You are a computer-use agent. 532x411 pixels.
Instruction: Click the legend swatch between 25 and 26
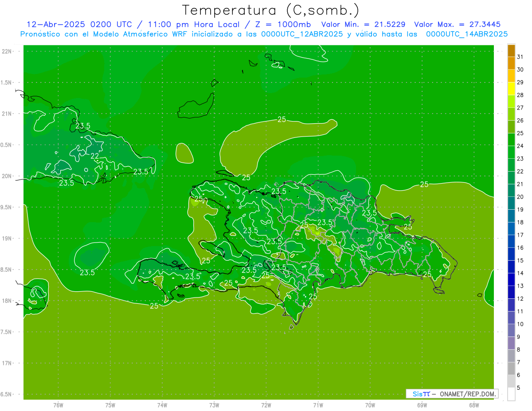pos(511,127)
